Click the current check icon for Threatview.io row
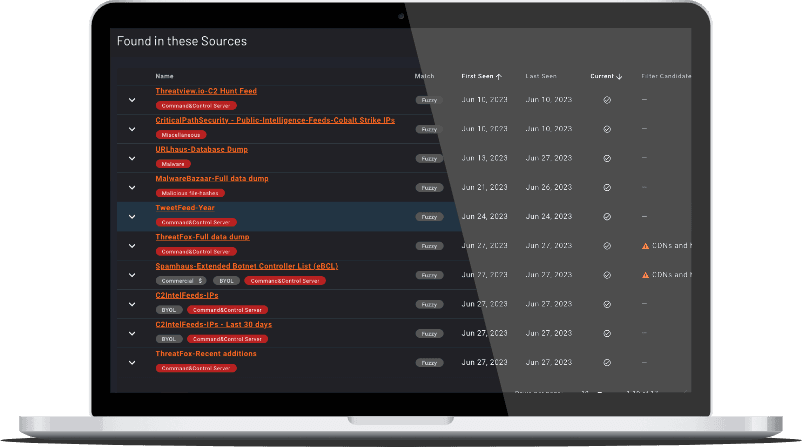 click(607, 100)
